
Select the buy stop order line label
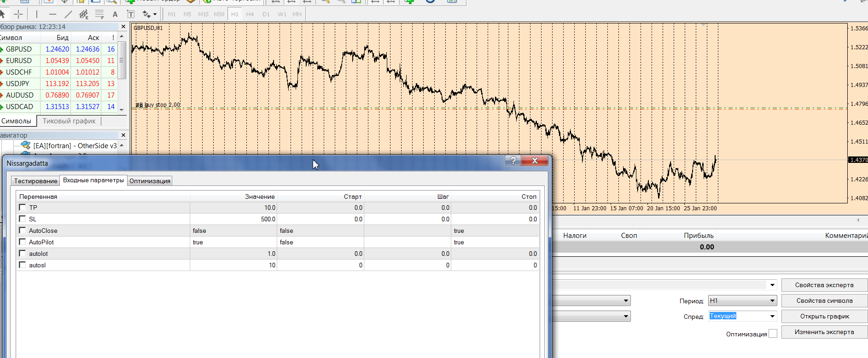pos(157,105)
